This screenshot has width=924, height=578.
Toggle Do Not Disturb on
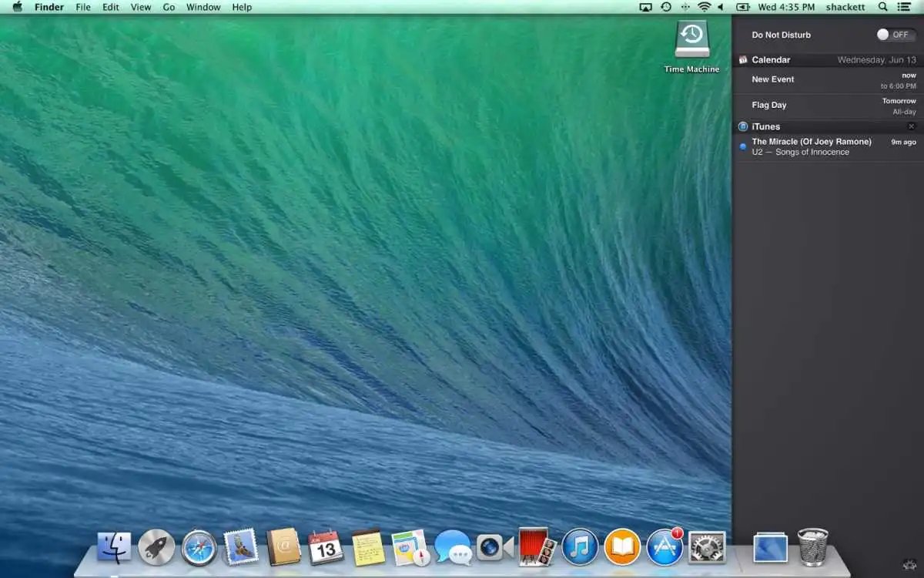tap(896, 34)
